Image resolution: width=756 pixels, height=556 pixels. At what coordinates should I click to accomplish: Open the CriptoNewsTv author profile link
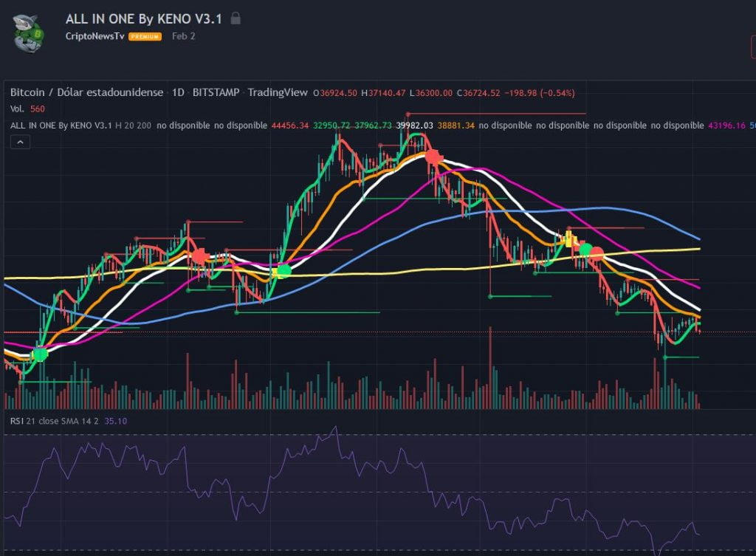tap(94, 36)
